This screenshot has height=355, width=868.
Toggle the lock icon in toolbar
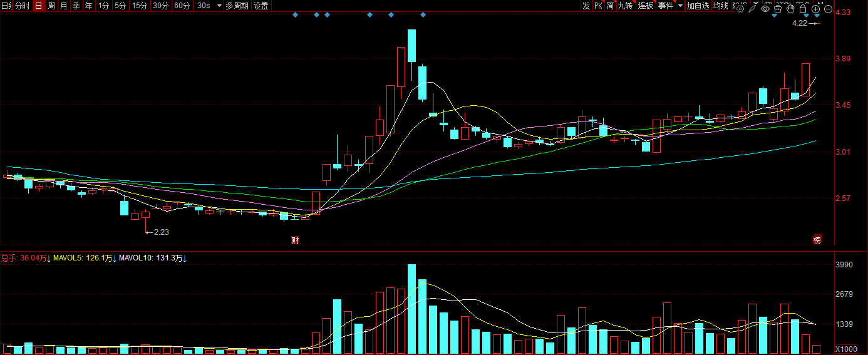(803, 9)
